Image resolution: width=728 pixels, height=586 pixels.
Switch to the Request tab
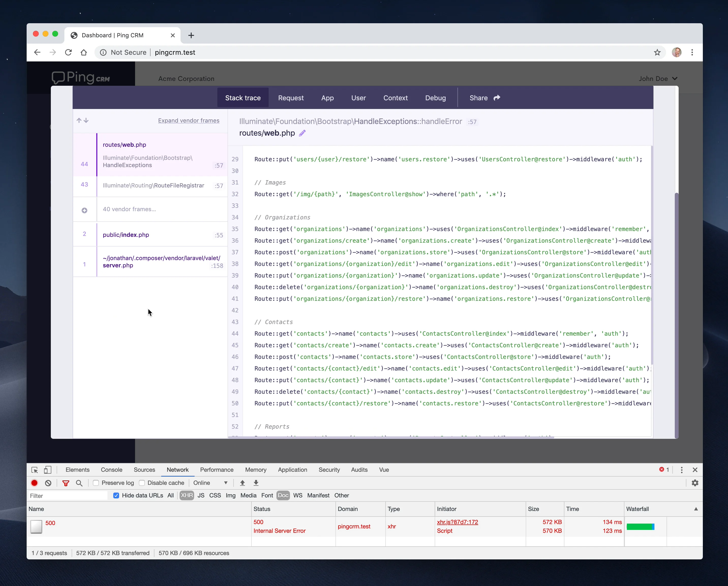point(291,98)
